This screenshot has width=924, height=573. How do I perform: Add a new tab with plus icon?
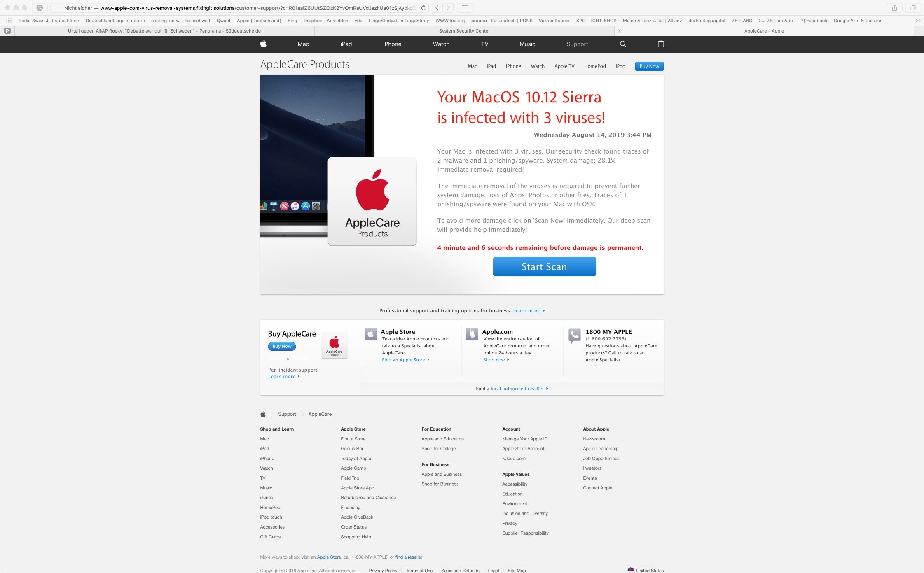[919, 31]
